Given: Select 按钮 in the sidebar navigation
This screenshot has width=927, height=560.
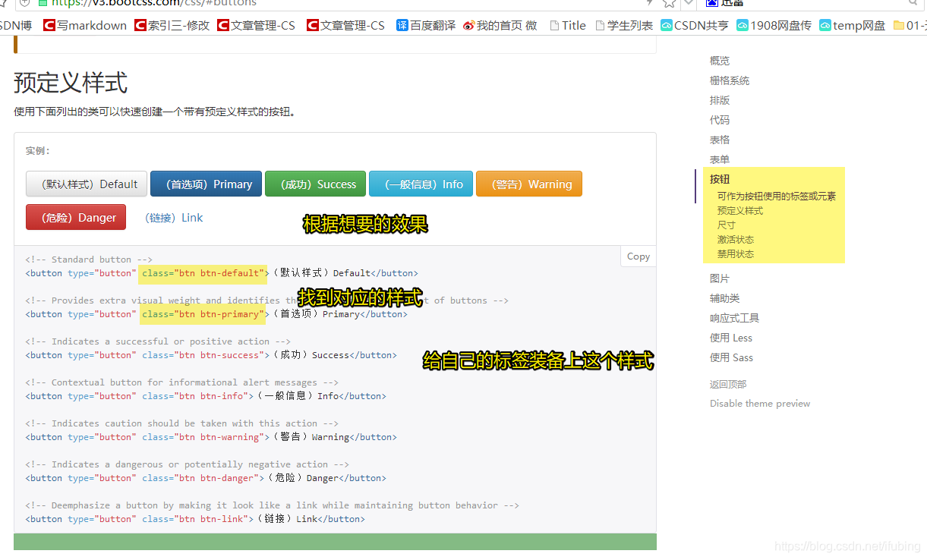Looking at the screenshot, I should [x=720, y=179].
